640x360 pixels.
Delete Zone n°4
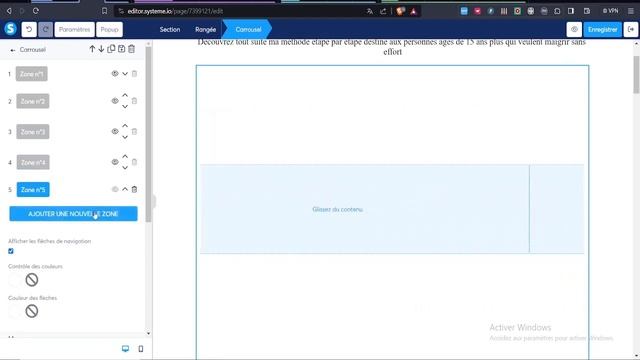point(134,162)
